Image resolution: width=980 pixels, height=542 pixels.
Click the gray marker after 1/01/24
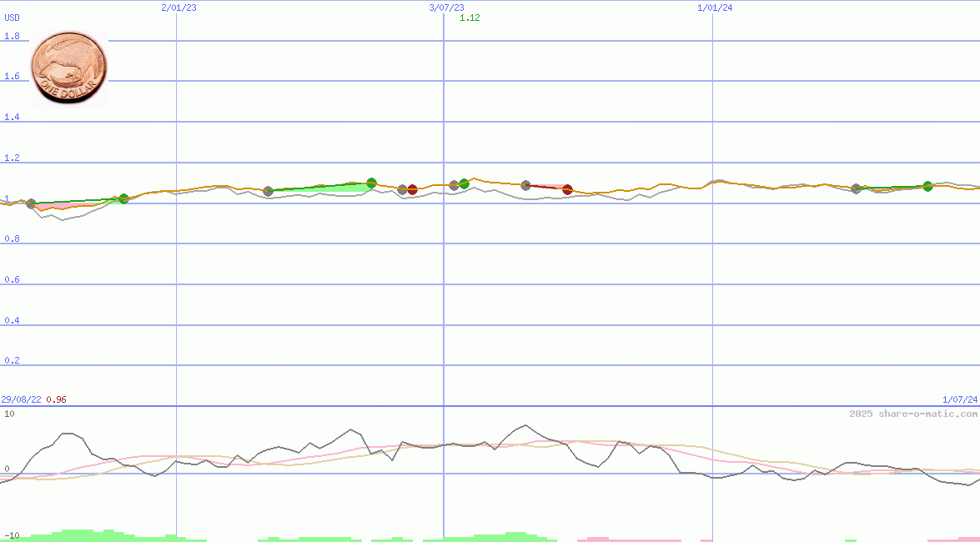(x=857, y=188)
